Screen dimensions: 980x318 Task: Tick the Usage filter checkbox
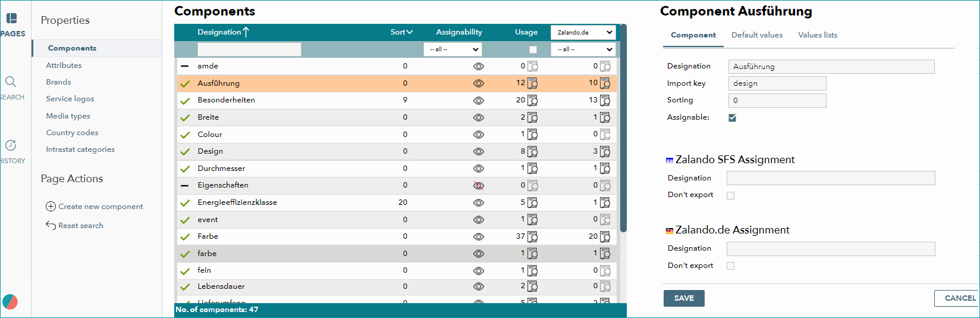533,49
